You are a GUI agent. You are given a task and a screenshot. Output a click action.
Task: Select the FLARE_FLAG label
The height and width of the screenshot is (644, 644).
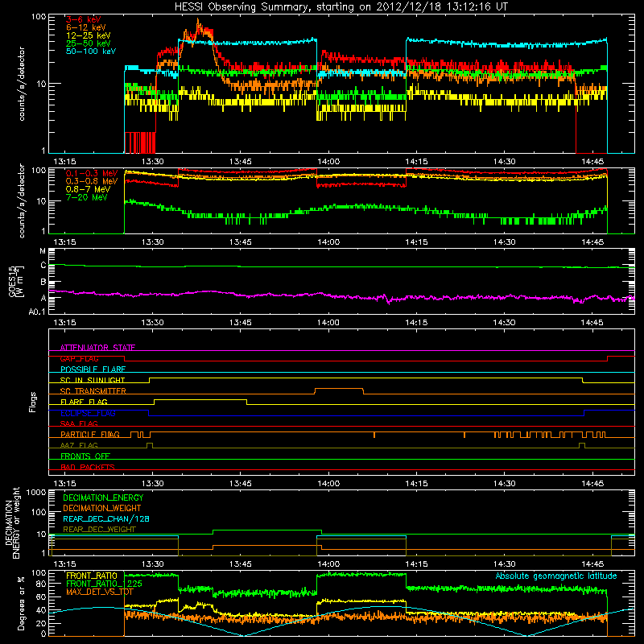point(84,402)
